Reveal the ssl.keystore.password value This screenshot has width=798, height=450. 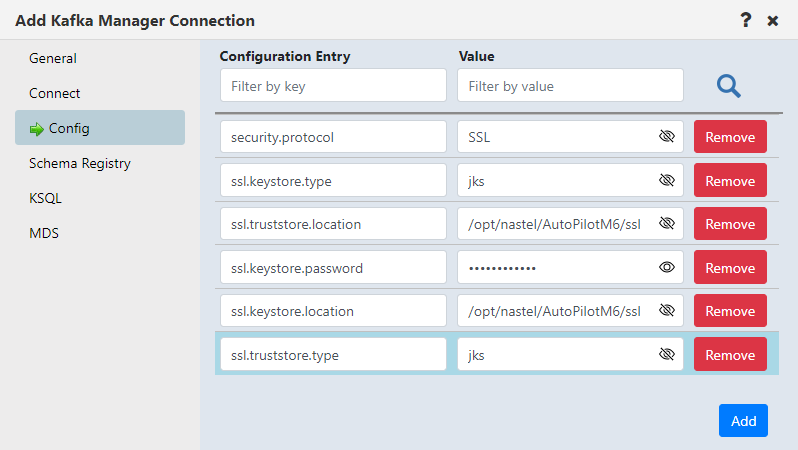[667, 267]
